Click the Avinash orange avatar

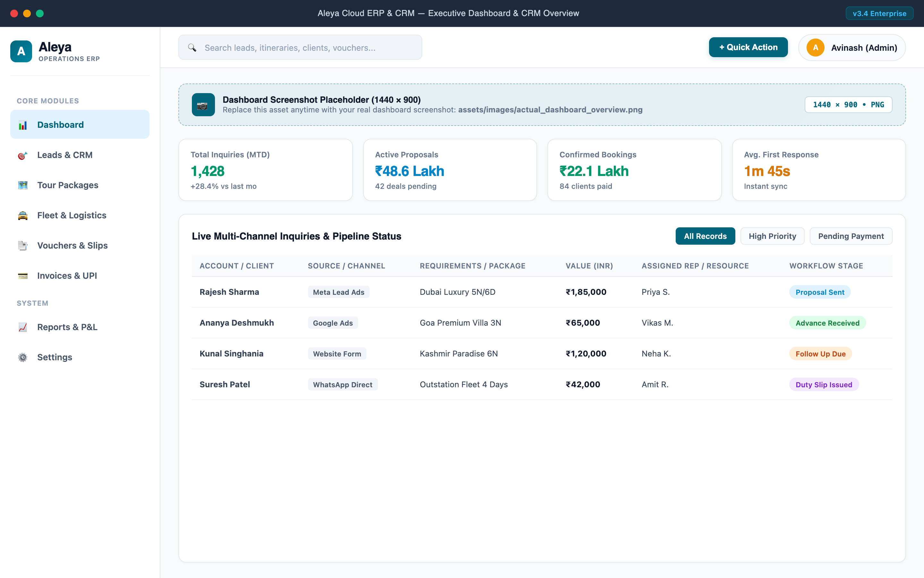816,48
